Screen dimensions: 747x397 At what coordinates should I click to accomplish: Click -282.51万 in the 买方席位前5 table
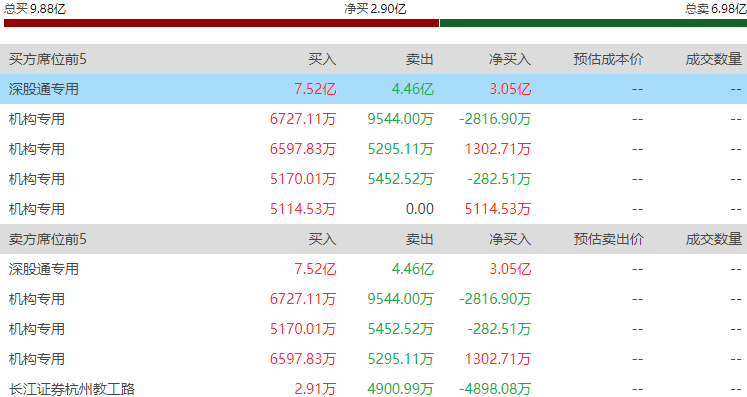(499, 179)
